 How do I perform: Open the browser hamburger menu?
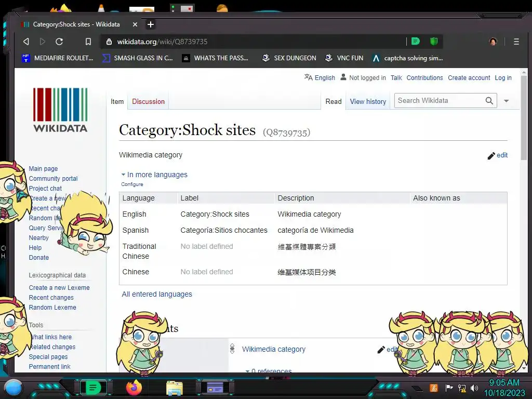tap(516, 42)
